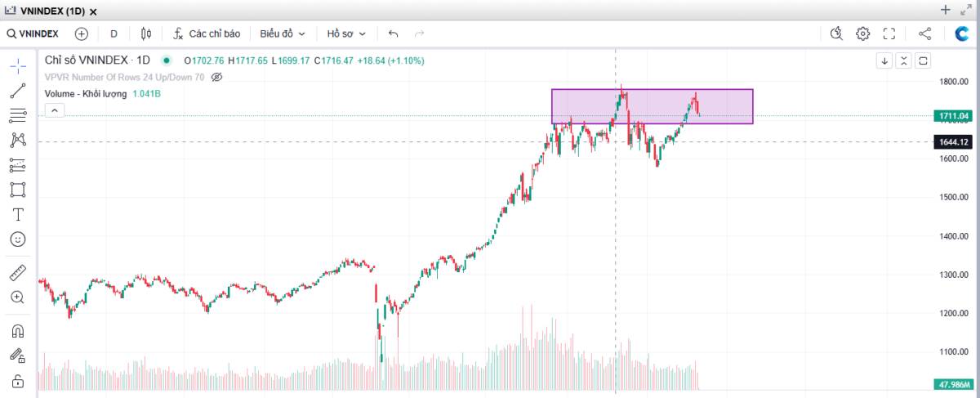The image size is (980, 398).
Task: Open Các chỉ báo indicators
Action: click(207, 34)
